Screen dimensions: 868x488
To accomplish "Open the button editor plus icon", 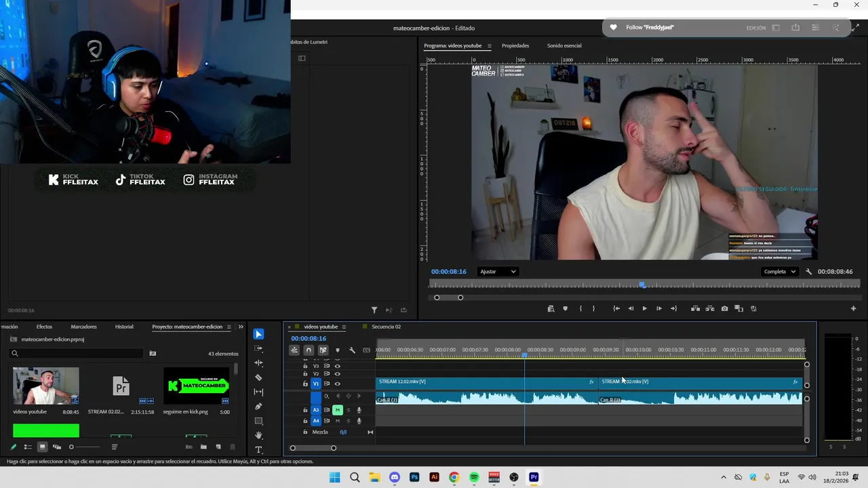I will 853,309.
